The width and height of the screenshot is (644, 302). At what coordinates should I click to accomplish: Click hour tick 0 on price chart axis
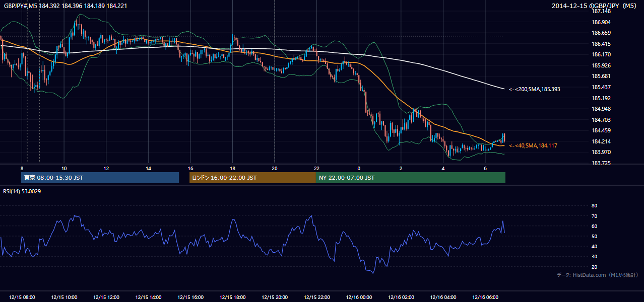coord(359,168)
